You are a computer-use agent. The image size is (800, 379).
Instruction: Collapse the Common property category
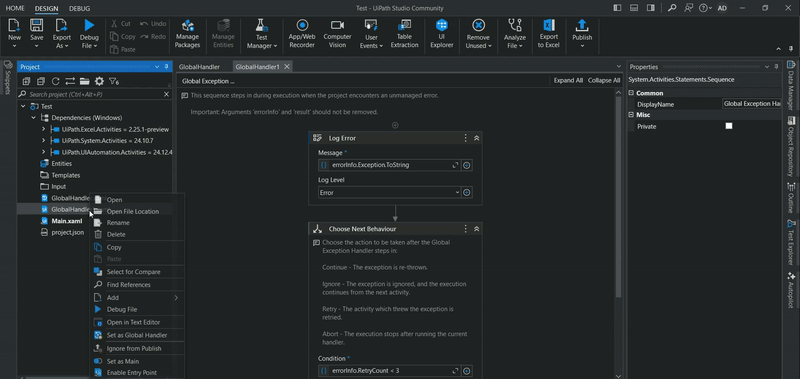[x=631, y=93]
